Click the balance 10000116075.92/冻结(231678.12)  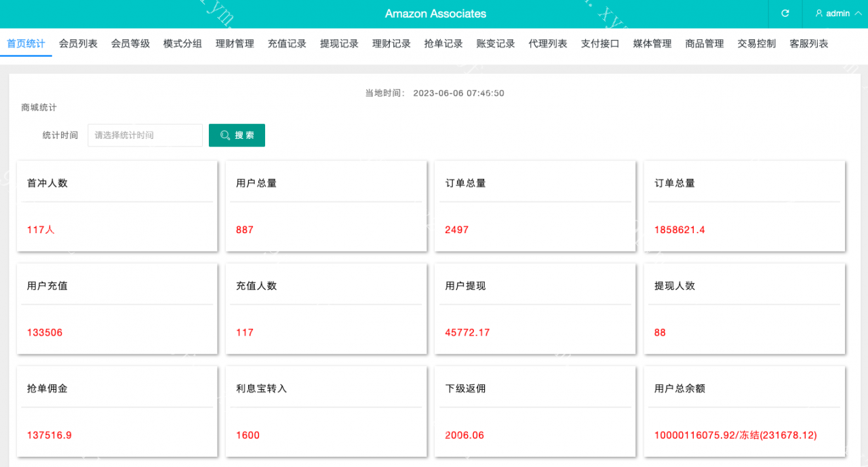click(736, 436)
